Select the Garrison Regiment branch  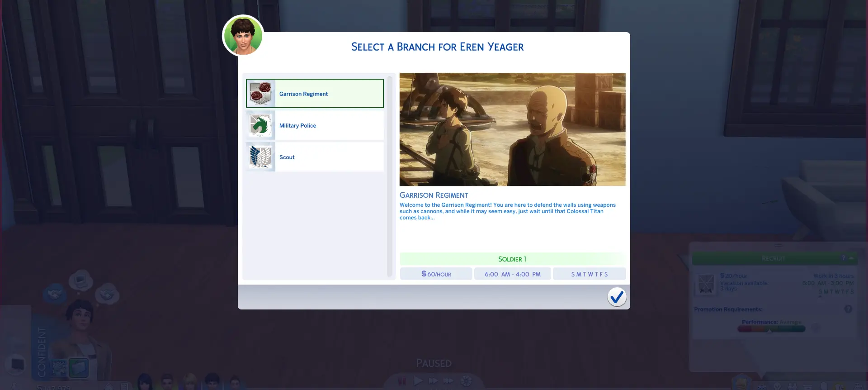(x=315, y=94)
